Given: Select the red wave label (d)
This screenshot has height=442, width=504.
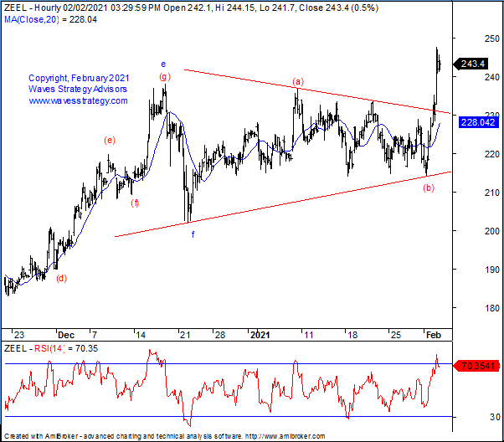Looking at the screenshot, I should [x=62, y=279].
